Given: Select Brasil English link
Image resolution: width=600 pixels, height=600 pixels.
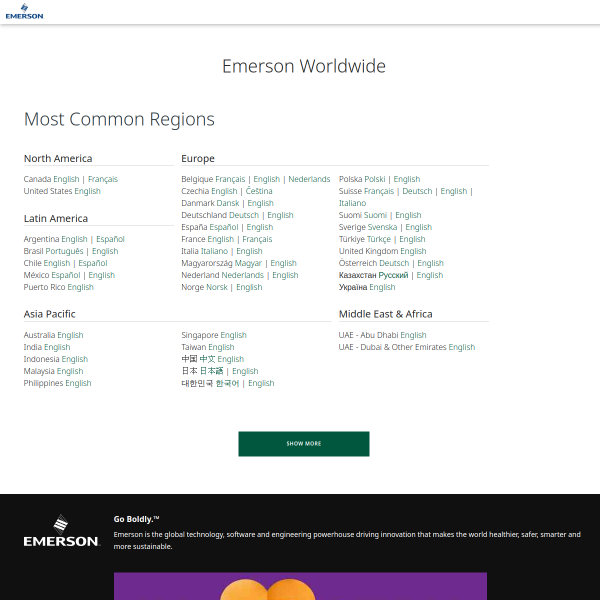Looking at the screenshot, I should coord(105,251).
